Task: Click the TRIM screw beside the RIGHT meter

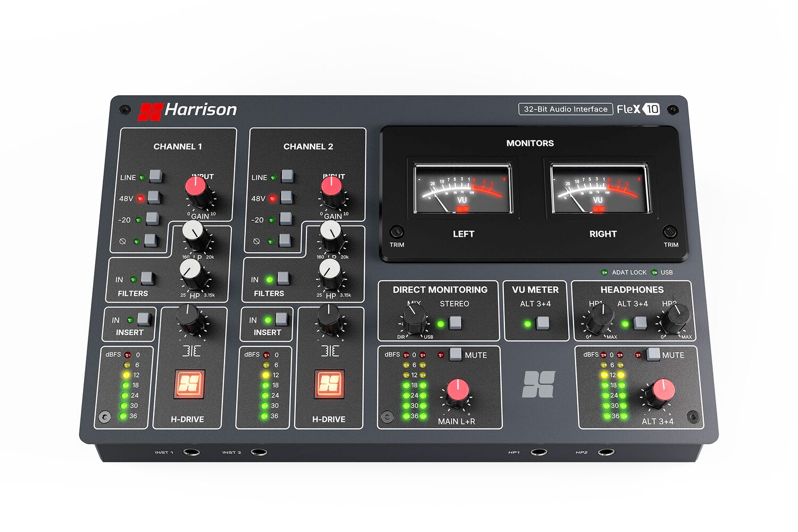Action: point(670,232)
